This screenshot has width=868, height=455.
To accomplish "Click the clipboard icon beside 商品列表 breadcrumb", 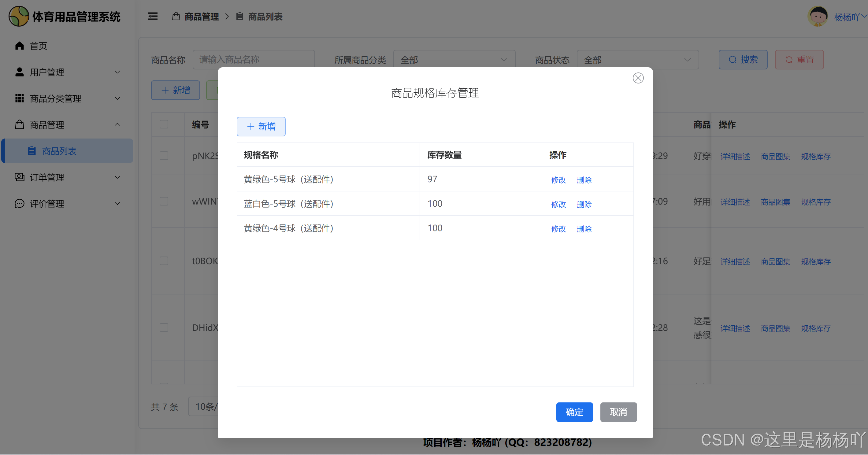I will [x=239, y=16].
